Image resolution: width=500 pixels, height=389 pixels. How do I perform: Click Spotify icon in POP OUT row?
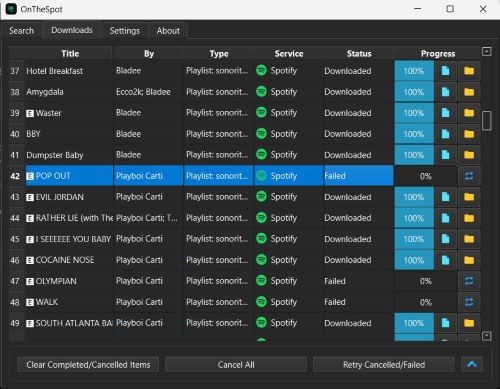click(x=261, y=176)
